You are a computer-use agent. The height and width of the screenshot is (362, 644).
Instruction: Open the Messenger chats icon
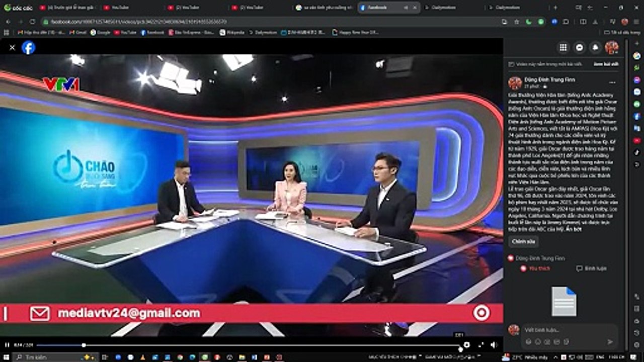(x=580, y=47)
